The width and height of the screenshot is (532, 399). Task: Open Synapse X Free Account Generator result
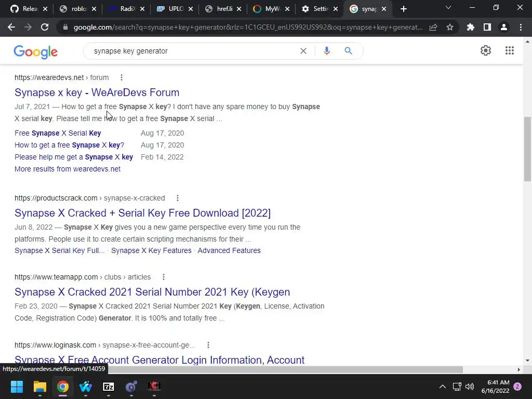pyautogui.click(x=159, y=360)
